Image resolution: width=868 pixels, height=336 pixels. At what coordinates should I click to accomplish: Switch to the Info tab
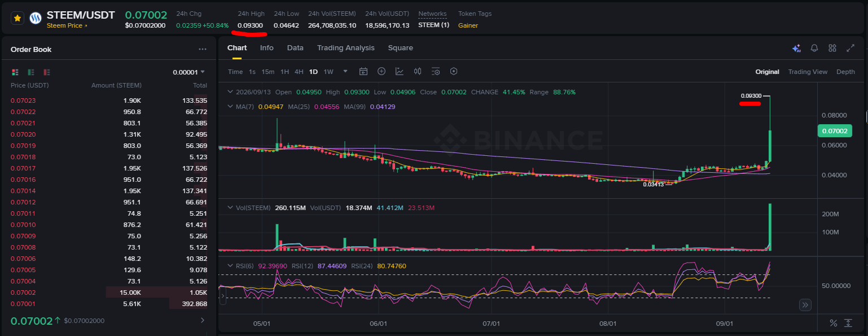pos(267,48)
